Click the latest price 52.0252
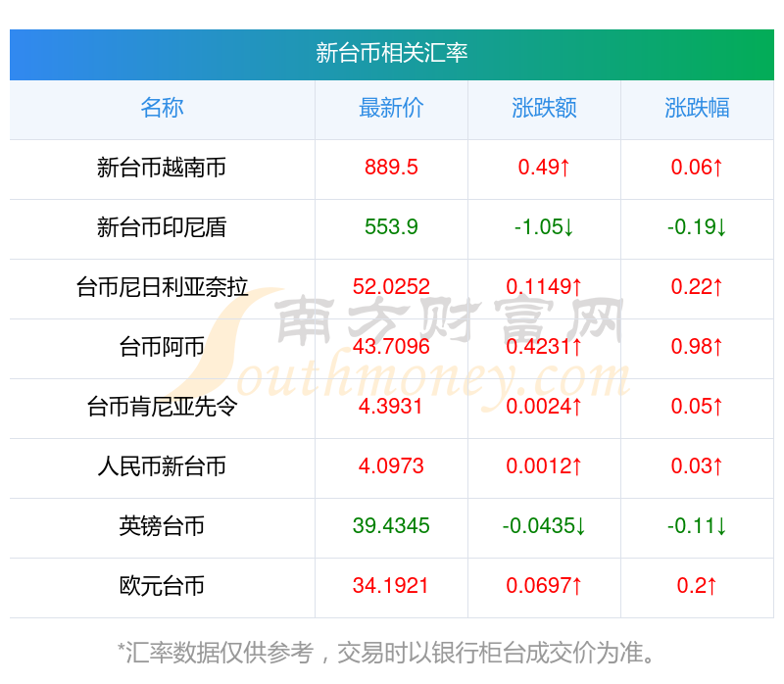 pos(391,286)
